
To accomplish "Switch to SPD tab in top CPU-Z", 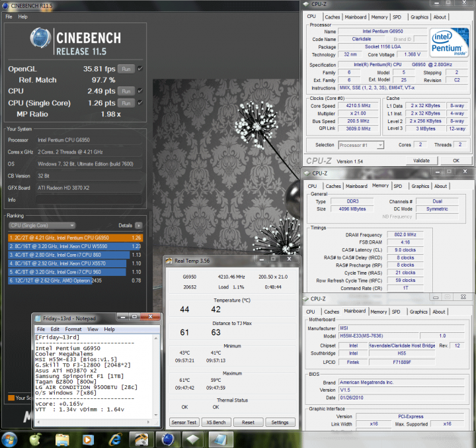I will (x=397, y=17).
